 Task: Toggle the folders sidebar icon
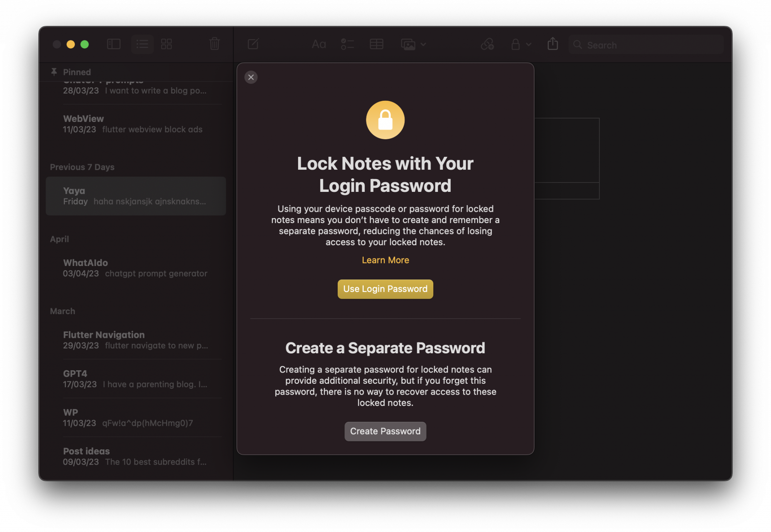pos(113,44)
